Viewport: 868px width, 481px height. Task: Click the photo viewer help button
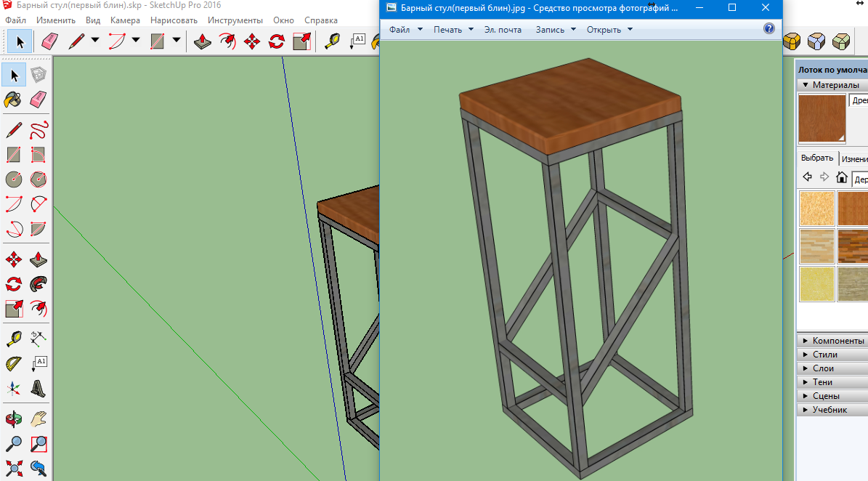(x=769, y=29)
